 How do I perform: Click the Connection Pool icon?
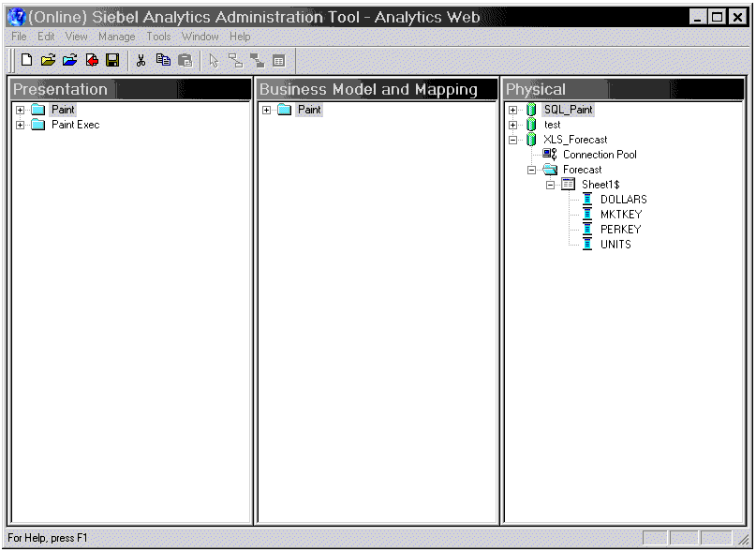550,155
